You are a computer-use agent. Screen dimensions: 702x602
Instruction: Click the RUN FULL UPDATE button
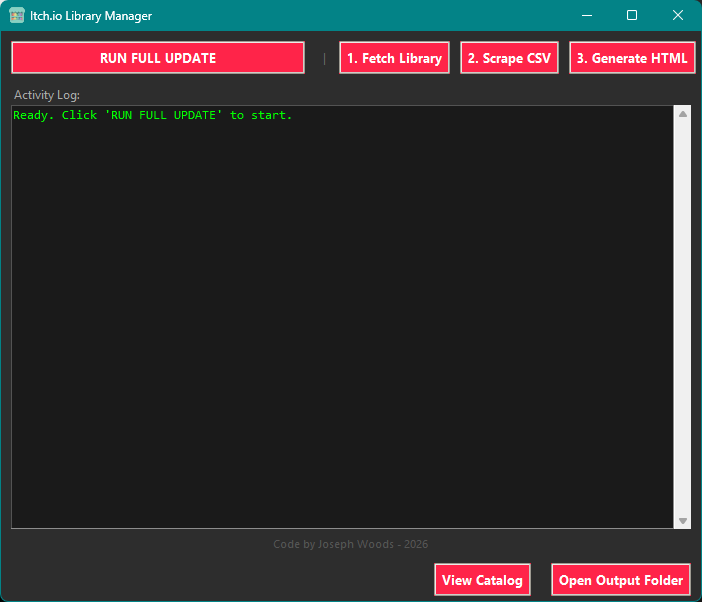(158, 58)
